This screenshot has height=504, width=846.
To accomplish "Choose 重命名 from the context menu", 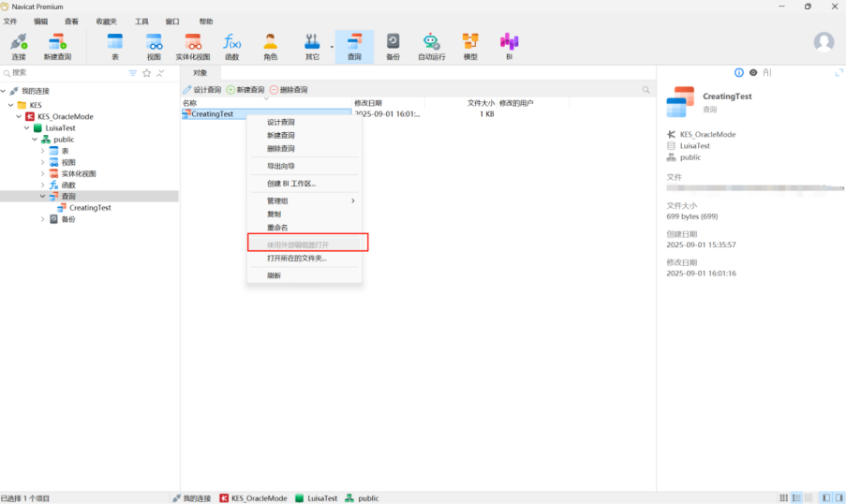I will pos(276,228).
